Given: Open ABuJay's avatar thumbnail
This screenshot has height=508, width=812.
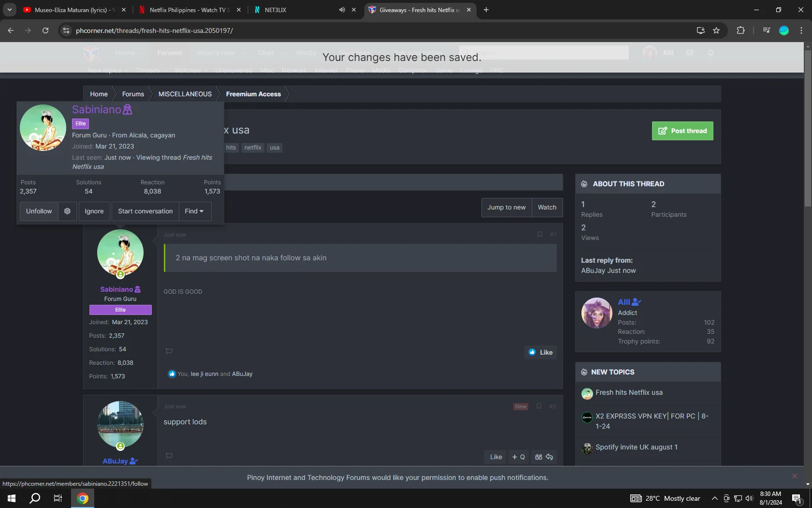Looking at the screenshot, I should (x=120, y=424).
